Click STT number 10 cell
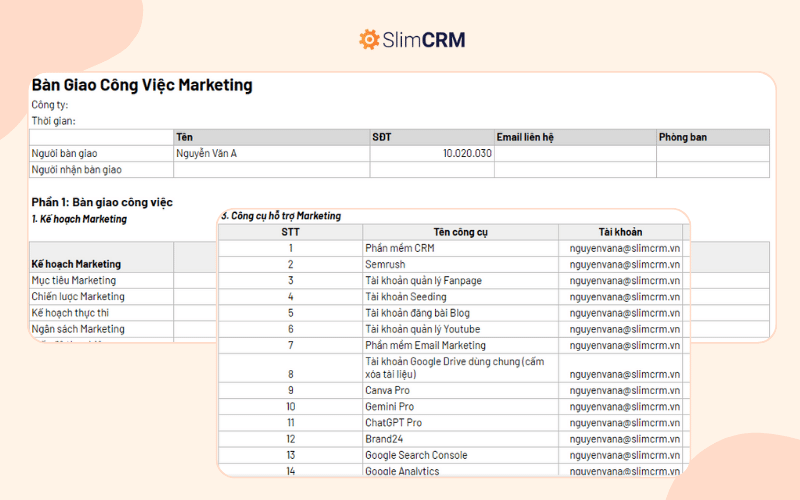The width and height of the screenshot is (800, 500). tap(290, 407)
